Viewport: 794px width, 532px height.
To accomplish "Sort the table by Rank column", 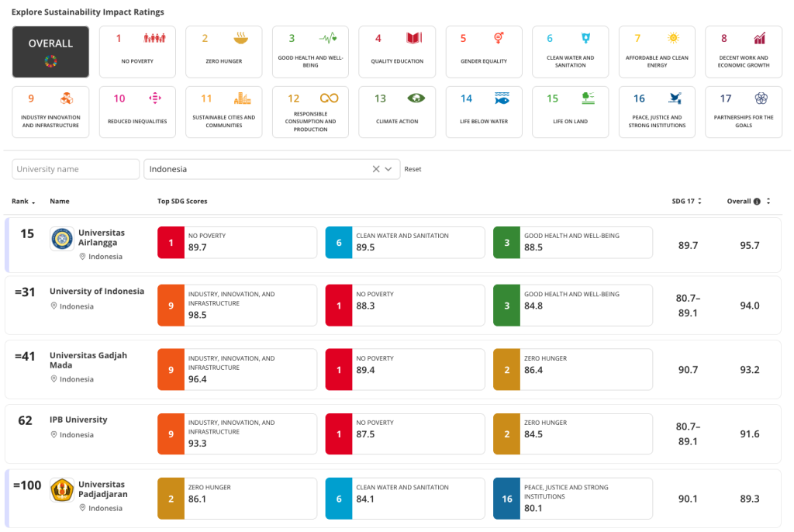I will coord(23,201).
